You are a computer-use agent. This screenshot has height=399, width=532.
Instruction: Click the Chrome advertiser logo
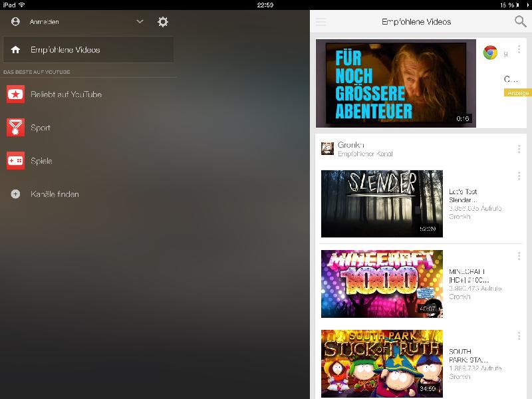(x=491, y=53)
